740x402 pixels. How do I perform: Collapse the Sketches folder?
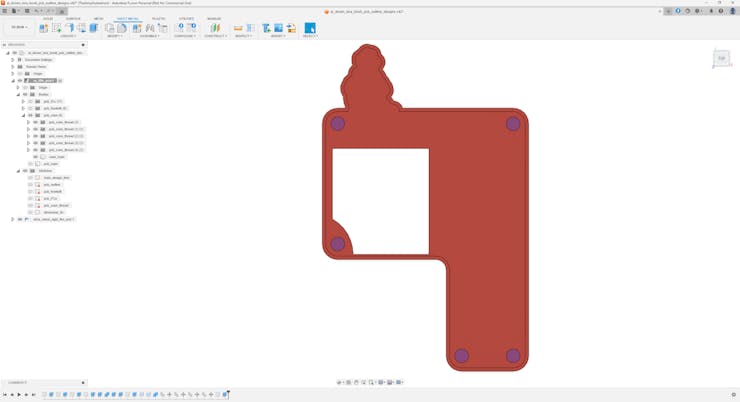(18, 171)
